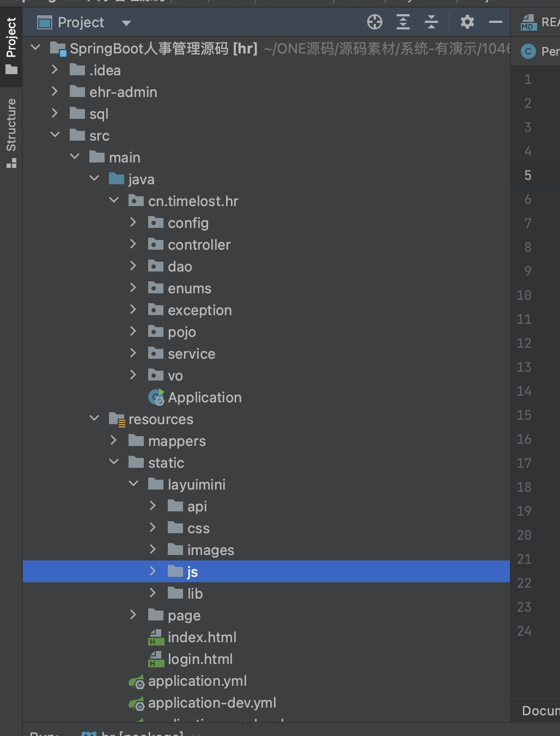This screenshot has height=736, width=560.
Task: Select the 'resources' folder label
Action: pyautogui.click(x=161, y=419)
